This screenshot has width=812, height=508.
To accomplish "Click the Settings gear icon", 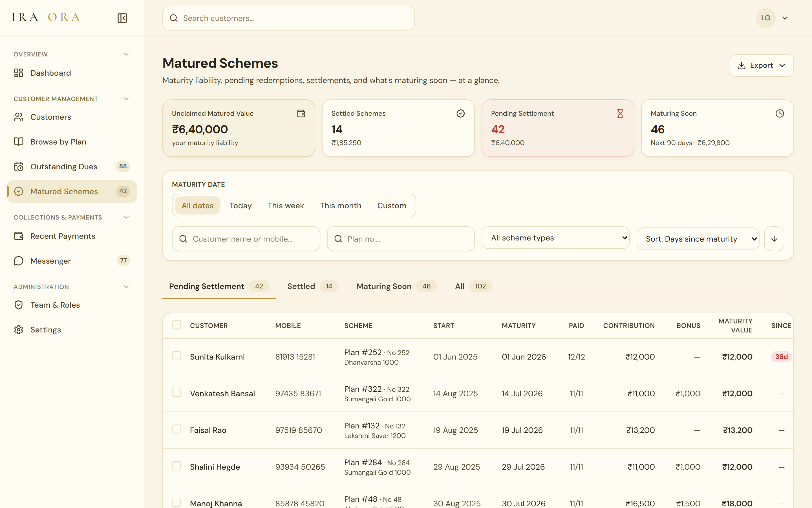I will point(18,330).
